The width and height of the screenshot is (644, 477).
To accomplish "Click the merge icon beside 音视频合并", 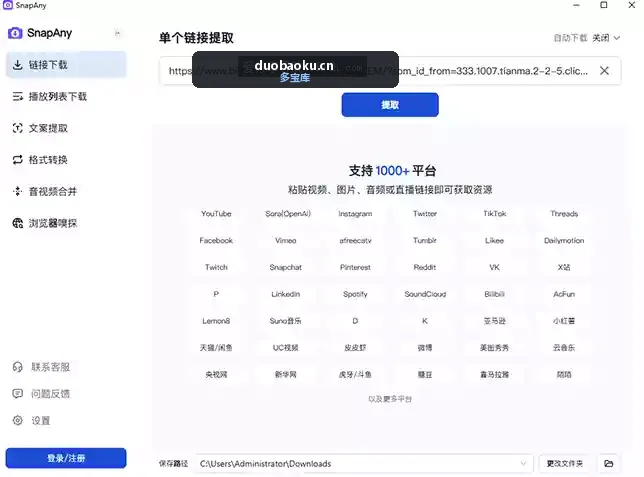I will click(x=18, y=191).
